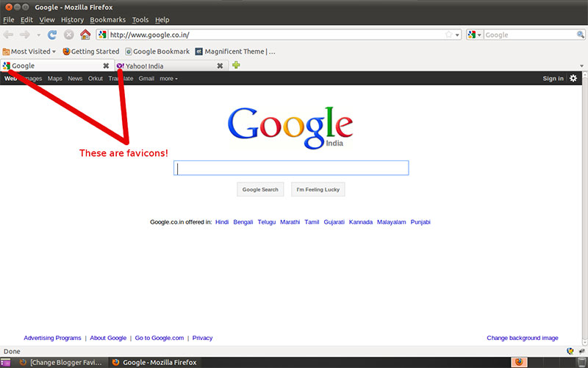Open Advertising Programs link
The image size is (588, 368).
pos(52,338)
